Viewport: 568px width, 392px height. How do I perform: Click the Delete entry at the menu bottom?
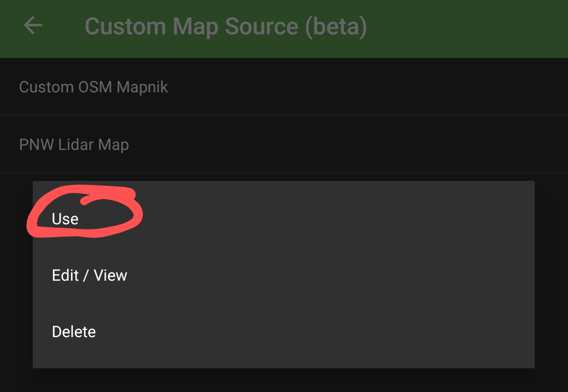click(74, 332)
